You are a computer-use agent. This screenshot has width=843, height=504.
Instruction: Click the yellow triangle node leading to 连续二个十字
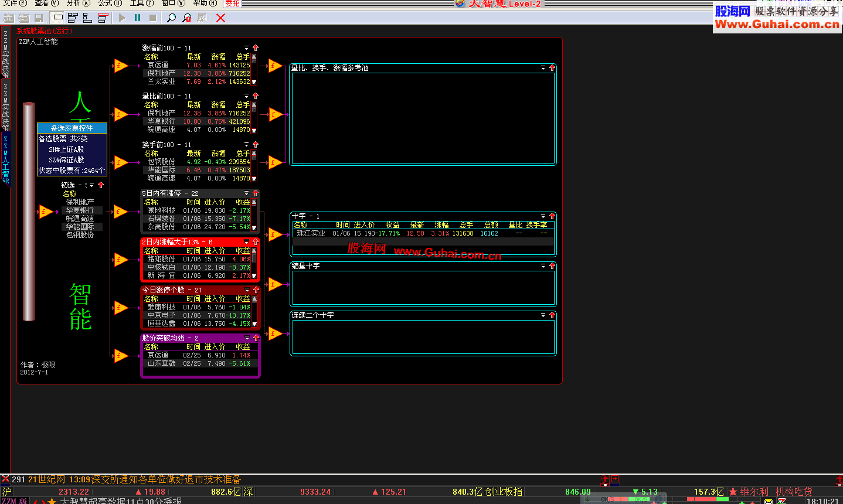(x=275, y=334)
